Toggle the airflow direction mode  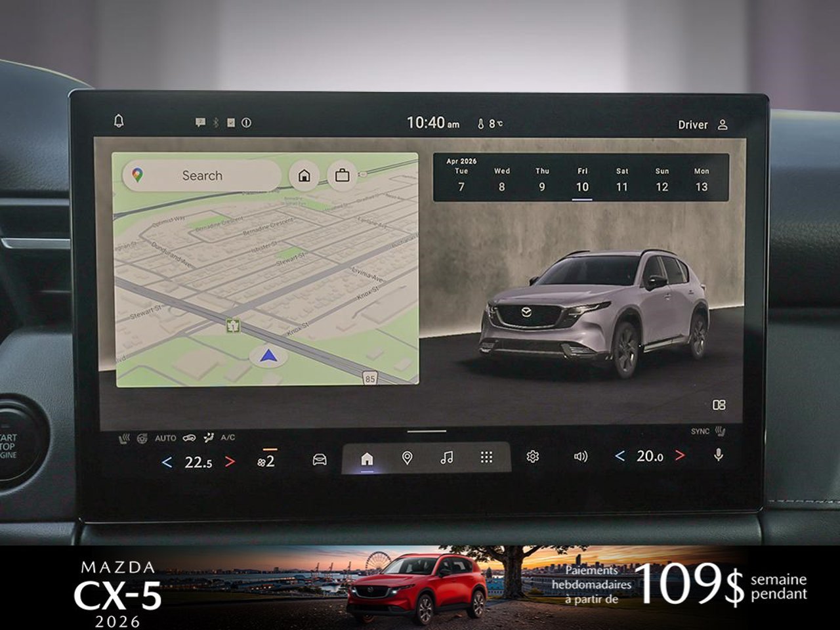click(x=209, y=438)
